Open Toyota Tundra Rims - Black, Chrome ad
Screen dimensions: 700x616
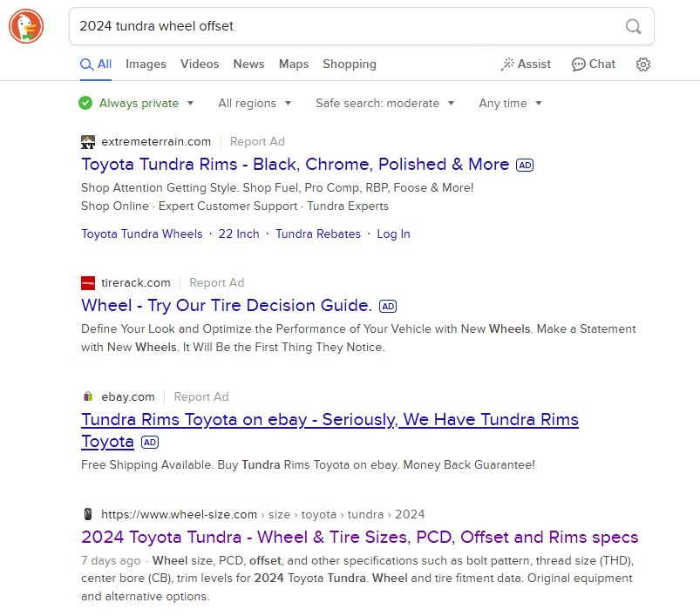click(296, 165)
